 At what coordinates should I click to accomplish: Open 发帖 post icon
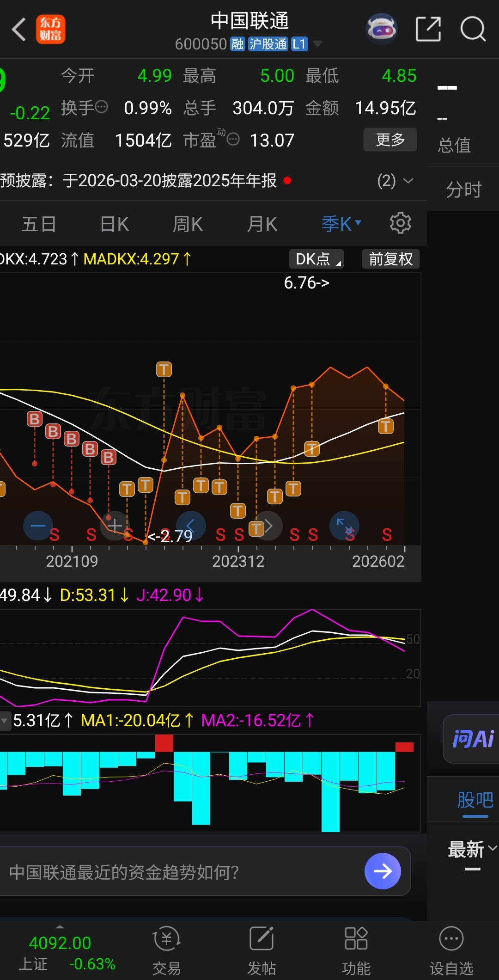262,951
